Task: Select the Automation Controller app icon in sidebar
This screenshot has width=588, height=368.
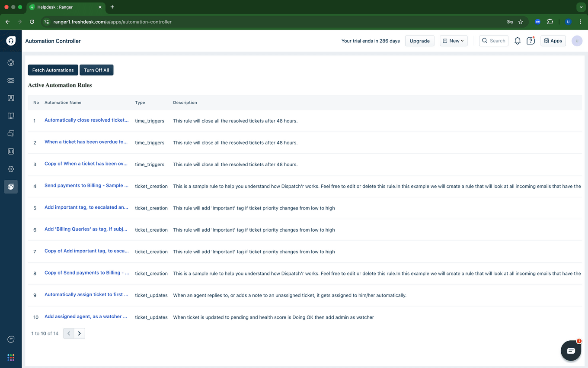Action: [11, 187]
